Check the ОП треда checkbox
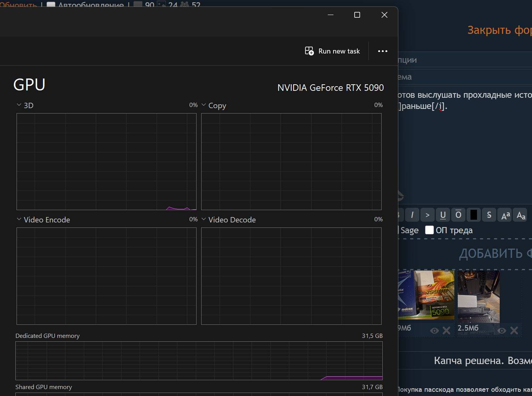Screen dimensions: 532x396 pos(429,230)
